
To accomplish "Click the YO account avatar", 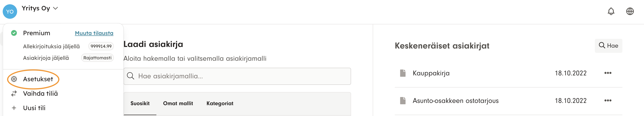I will (10, 12).
